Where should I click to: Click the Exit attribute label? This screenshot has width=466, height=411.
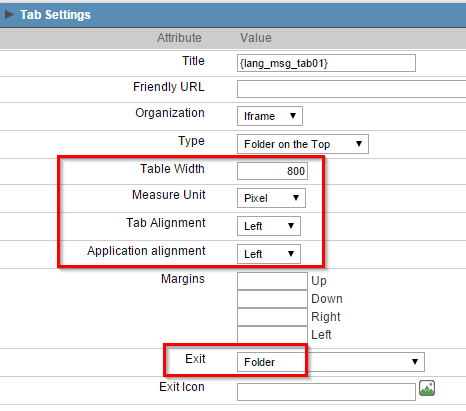click(x=195, y=359)
